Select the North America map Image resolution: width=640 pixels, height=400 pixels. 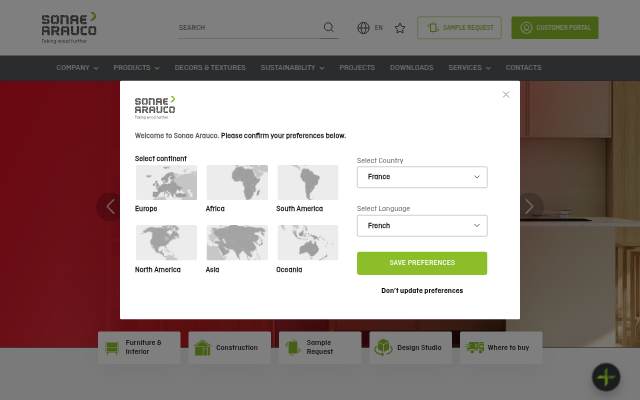(166, 242)
